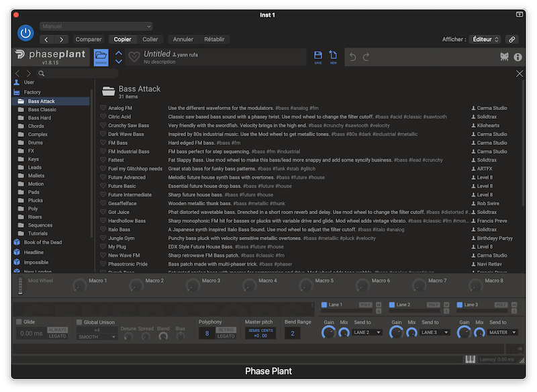Favorite the Analog FM preset heart

103,107
